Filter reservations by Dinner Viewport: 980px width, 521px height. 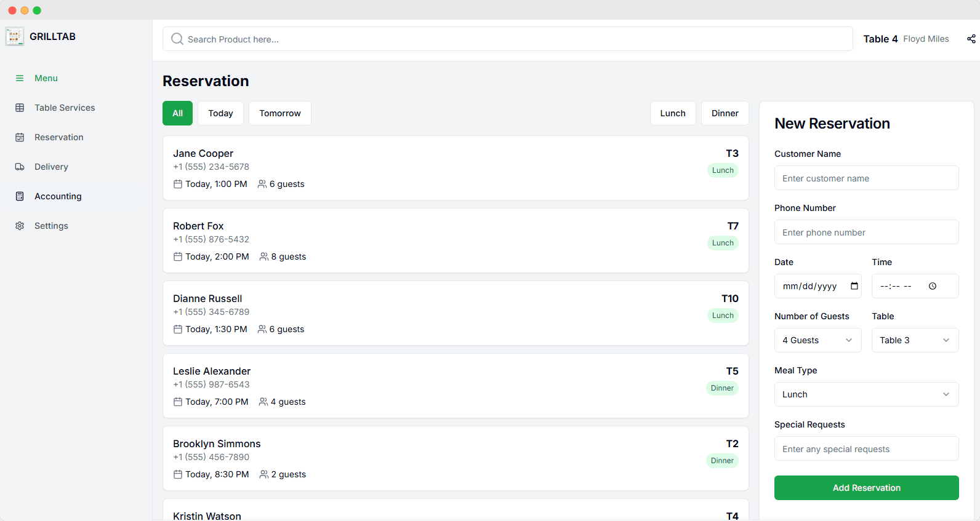pos(725,113)
